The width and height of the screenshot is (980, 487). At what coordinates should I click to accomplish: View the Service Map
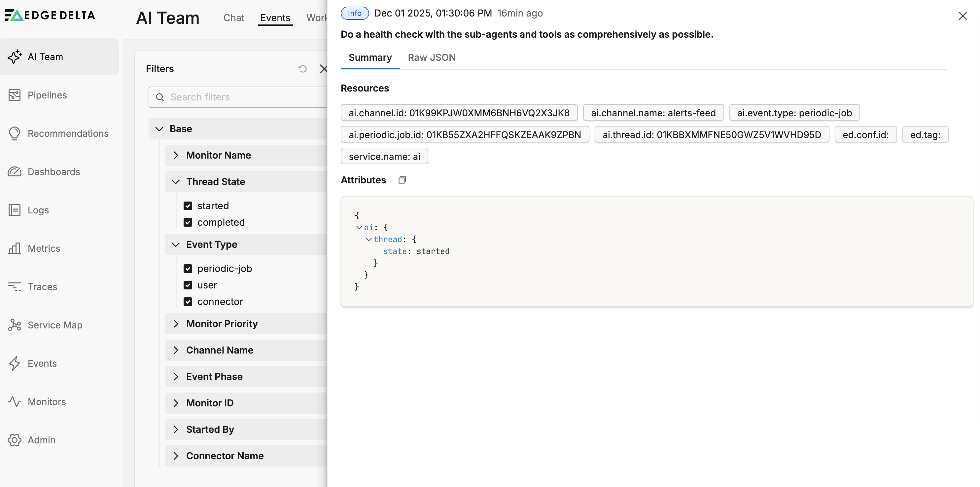(x=54, y=325)
